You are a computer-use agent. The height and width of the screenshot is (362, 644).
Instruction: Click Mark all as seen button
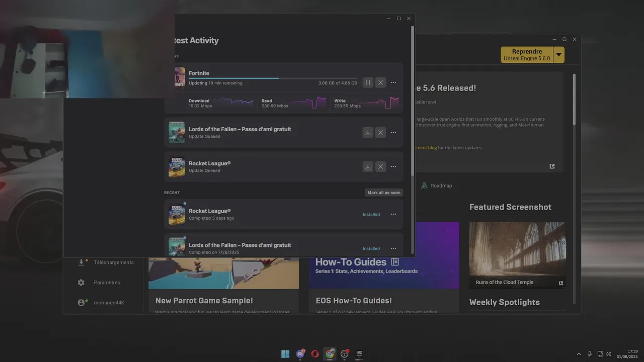tap(384, 193)
